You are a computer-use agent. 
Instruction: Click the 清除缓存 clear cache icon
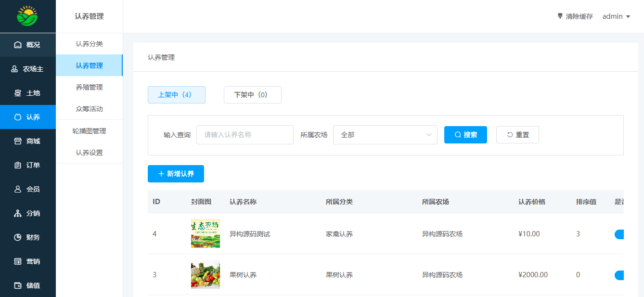pyautogui.click(x=560, y=16)
